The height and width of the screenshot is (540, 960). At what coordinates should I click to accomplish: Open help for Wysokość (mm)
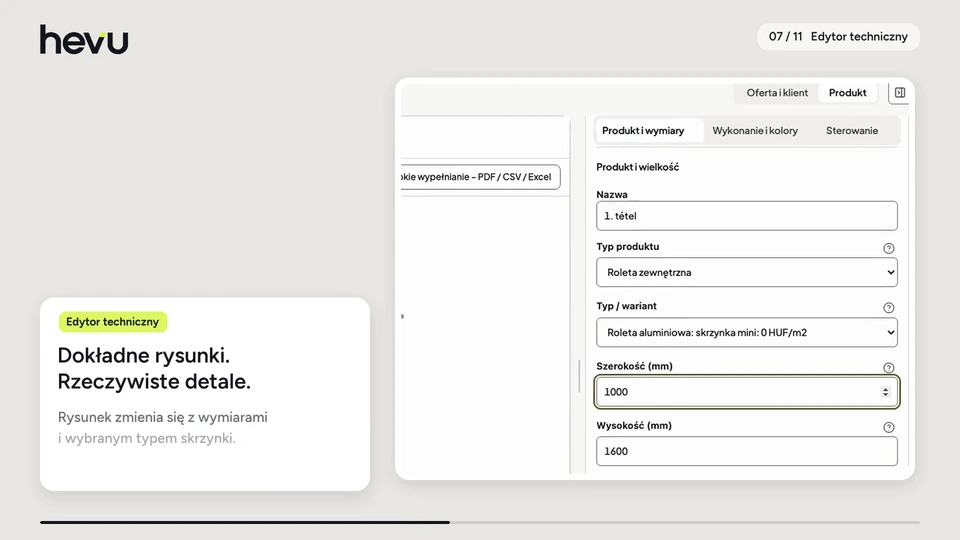click(888, 427)
